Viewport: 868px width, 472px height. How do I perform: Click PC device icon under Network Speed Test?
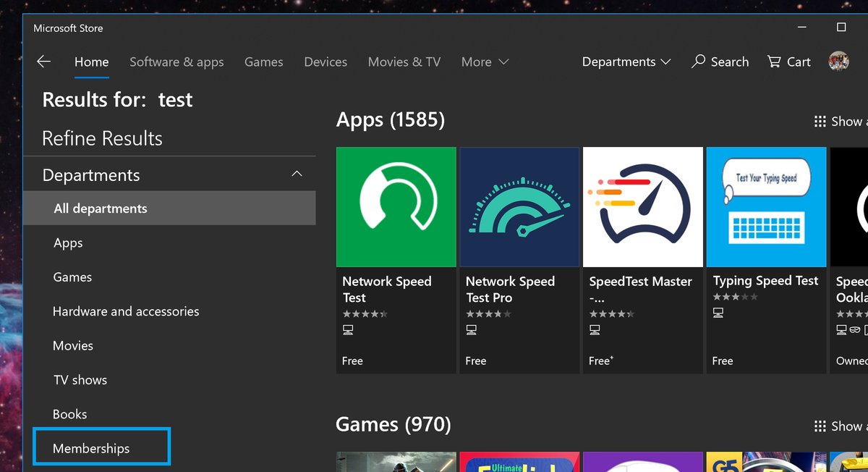[x=348, y=330]
